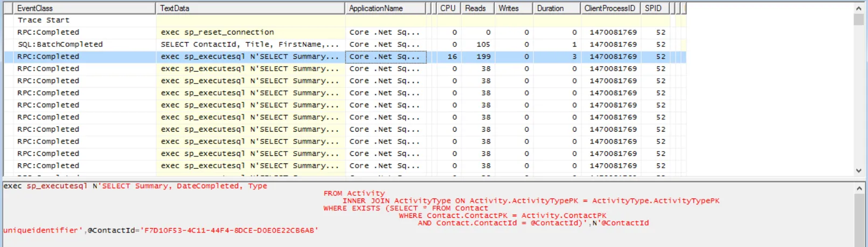Click the INNER JOIN line in SQL text
This screenshot has height=247, width=868.
(531, 201)
